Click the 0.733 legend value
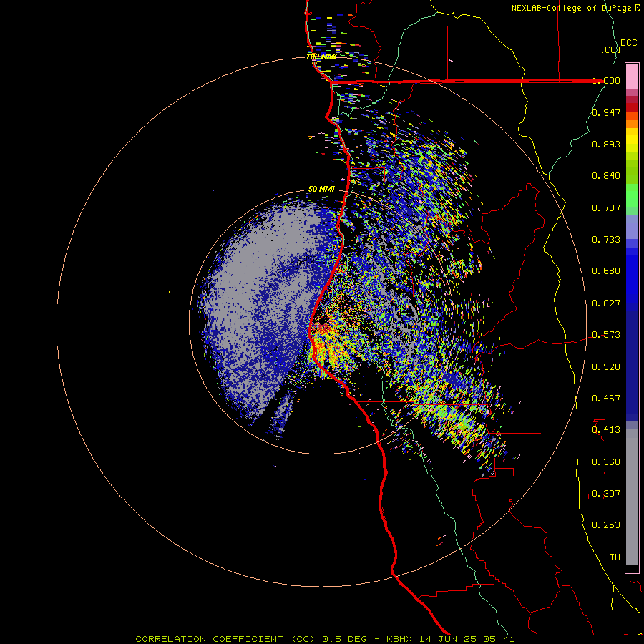 coord(606,240)
